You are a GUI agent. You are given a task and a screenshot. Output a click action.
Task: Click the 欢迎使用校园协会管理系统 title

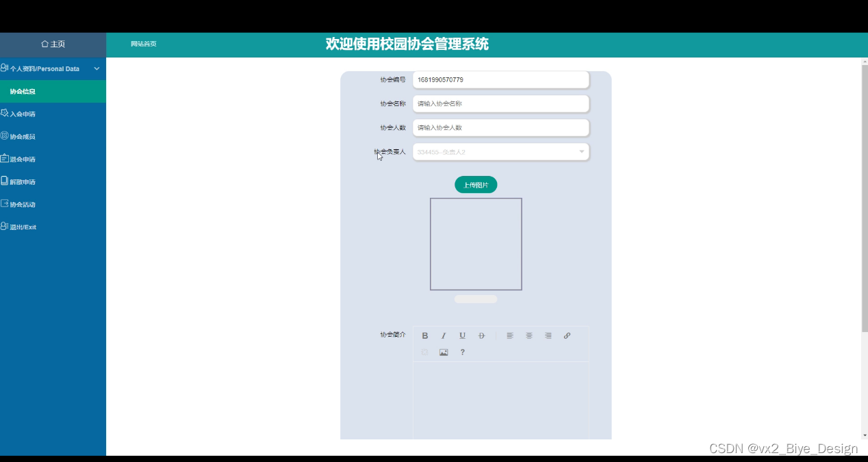point(407,44)
